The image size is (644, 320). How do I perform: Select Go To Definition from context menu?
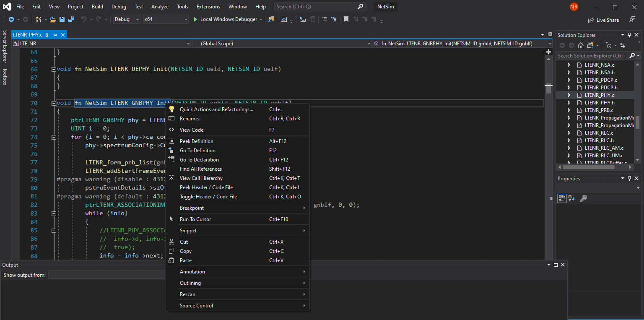coord(197,151)
